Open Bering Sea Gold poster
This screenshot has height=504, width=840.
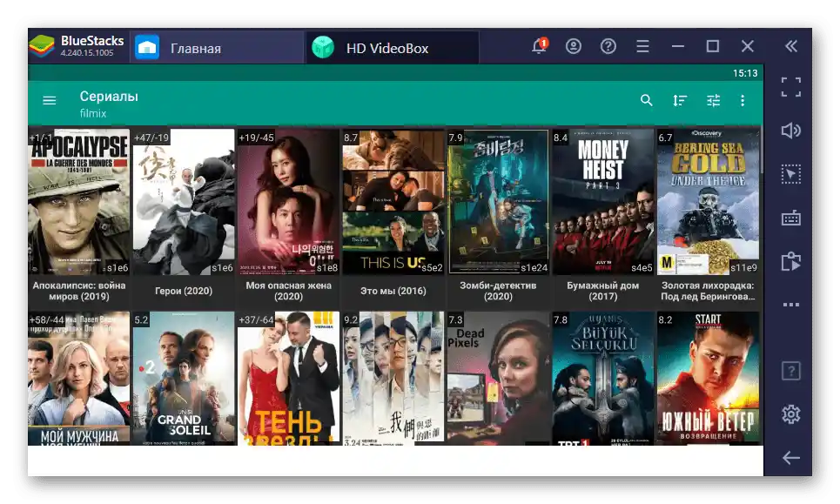[x=708, y=202]
